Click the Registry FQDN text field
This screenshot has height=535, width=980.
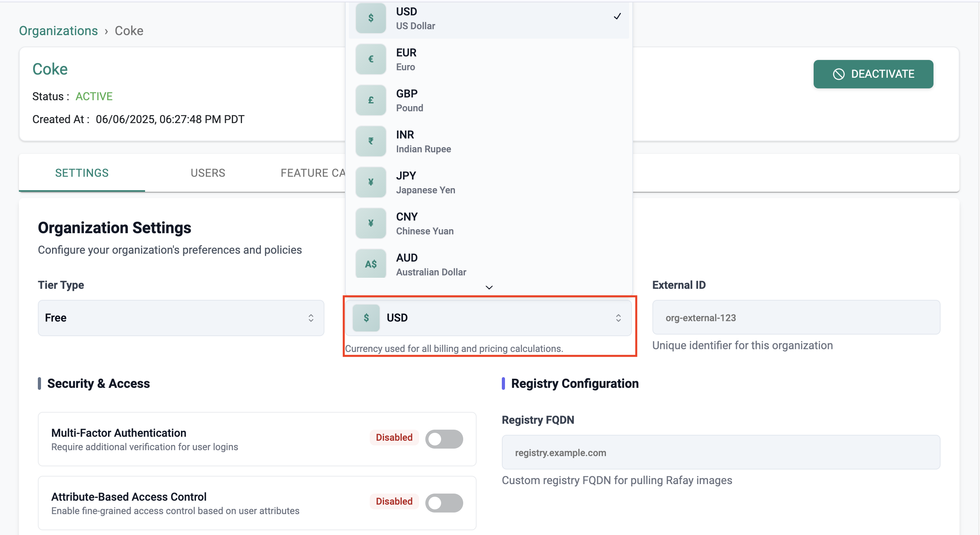[721, 453]
